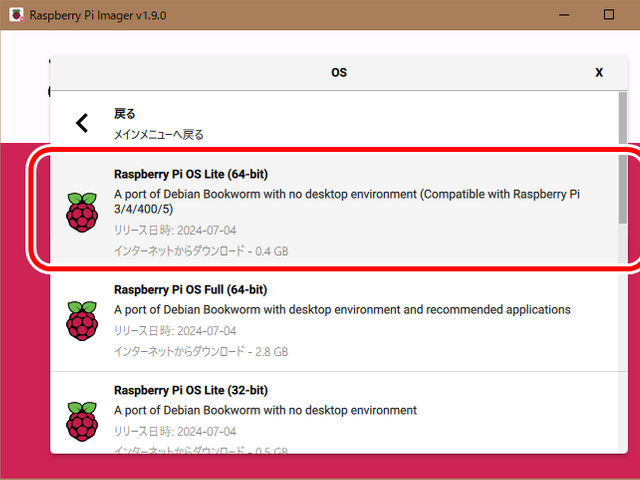Close the OS dialog with X
Screen dimensions: 640x480
coord(599,73)
